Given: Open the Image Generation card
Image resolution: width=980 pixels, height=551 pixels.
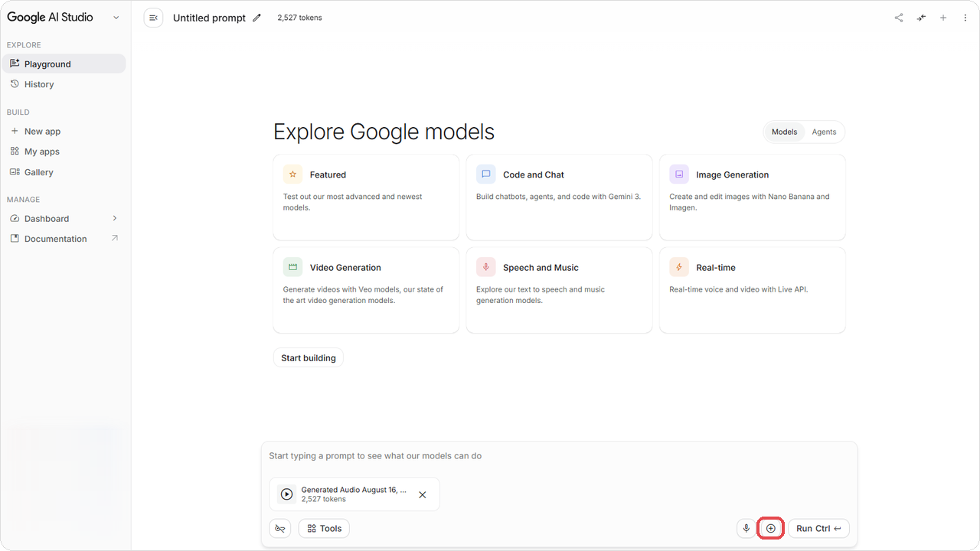Looking at the screenshot, I should [x=752, y=197].
